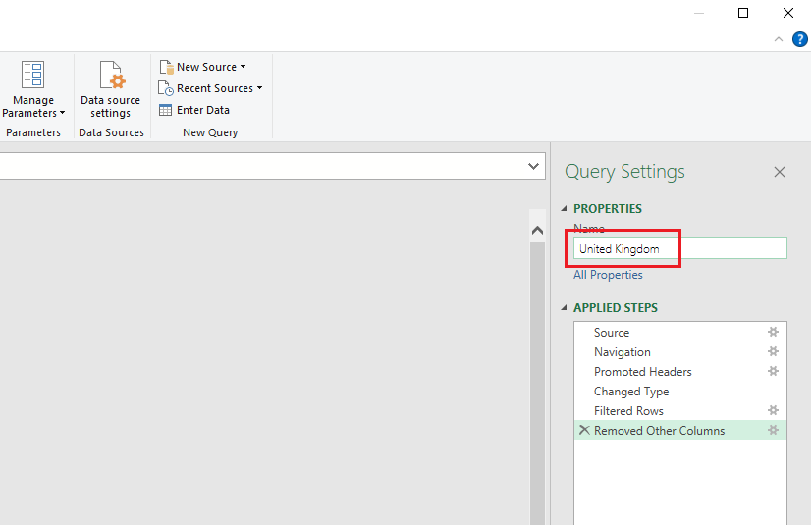Close the Query Settings pane
The image size is (812, 525).
(780, 172)
